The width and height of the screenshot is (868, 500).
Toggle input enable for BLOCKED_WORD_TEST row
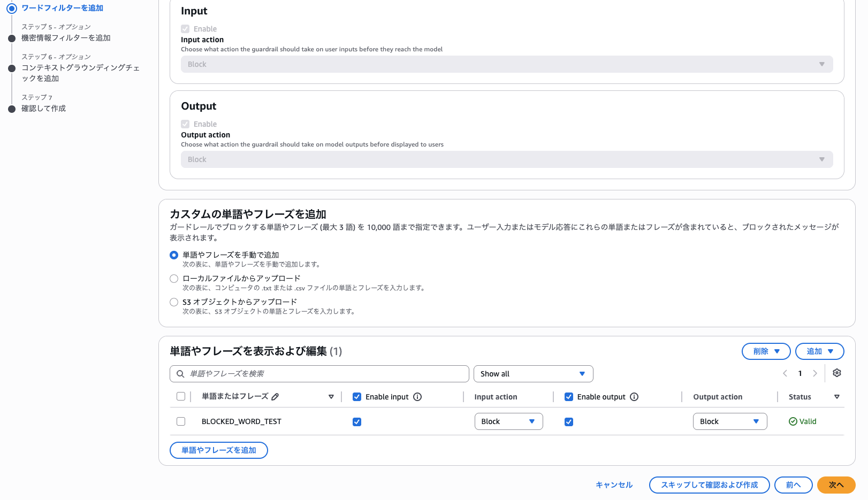pyautogui.click(x=357, y=422)
